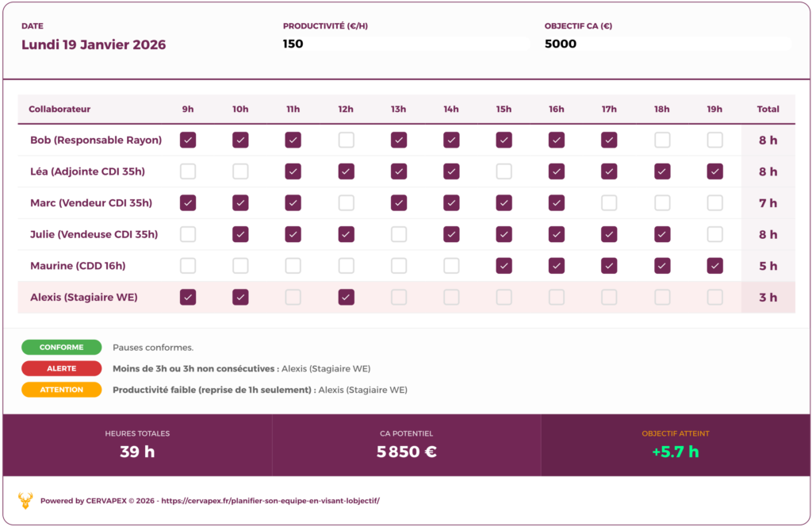
Task: Uncheck Bob's 9h checkbox
Action: [188, 140]
